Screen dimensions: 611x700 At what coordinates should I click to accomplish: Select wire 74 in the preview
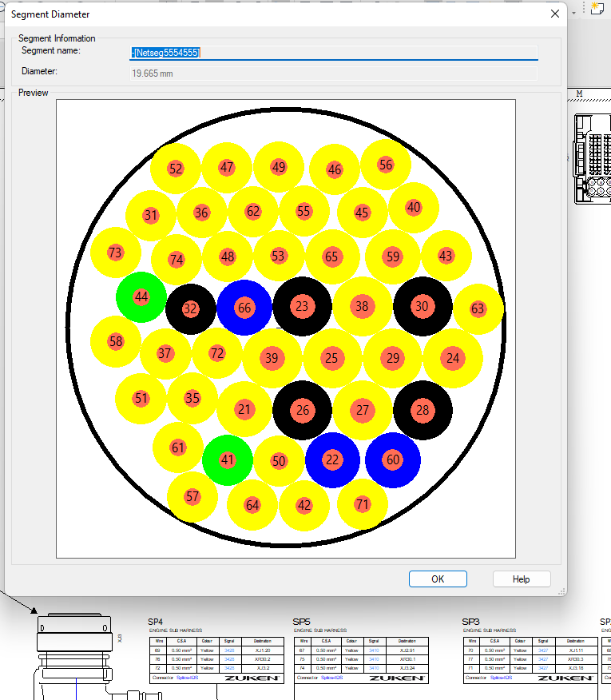pos(177,260)
